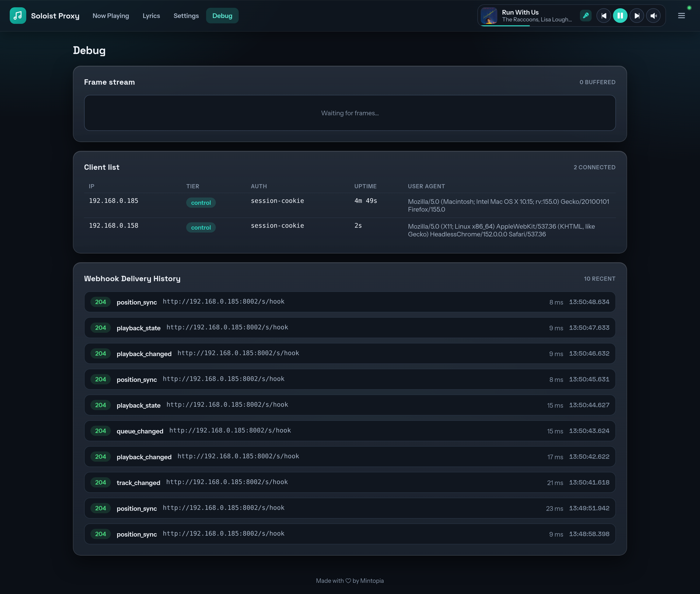700x594 pixels.
Task: Click the HeadlessChrome user agent text
Action: pos(501,230)
